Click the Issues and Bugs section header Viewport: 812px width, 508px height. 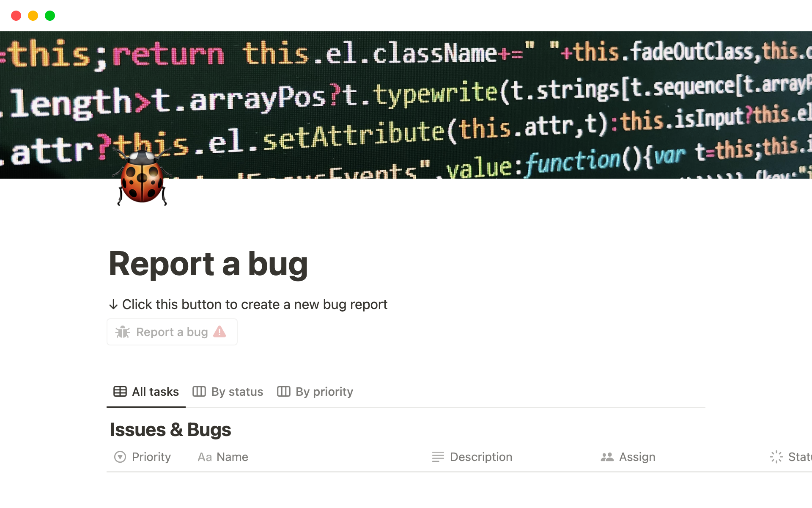coord(170,428)
